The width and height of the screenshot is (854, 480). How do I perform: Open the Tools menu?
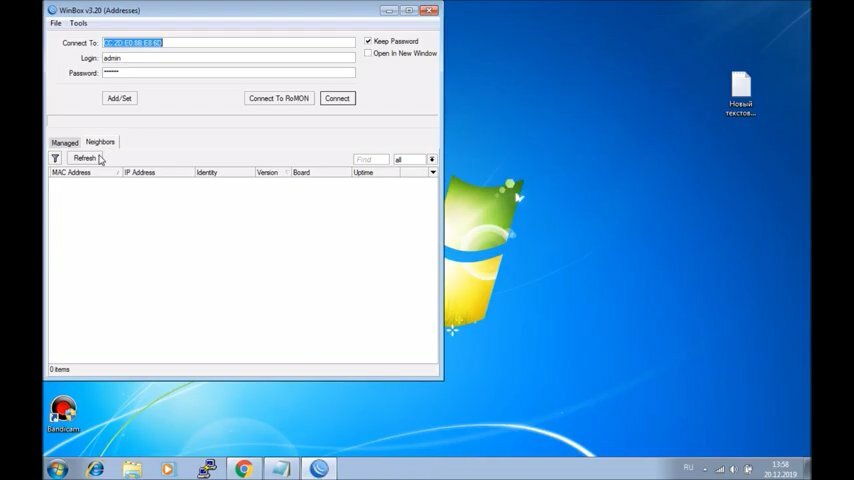click(x=78, y=23)
